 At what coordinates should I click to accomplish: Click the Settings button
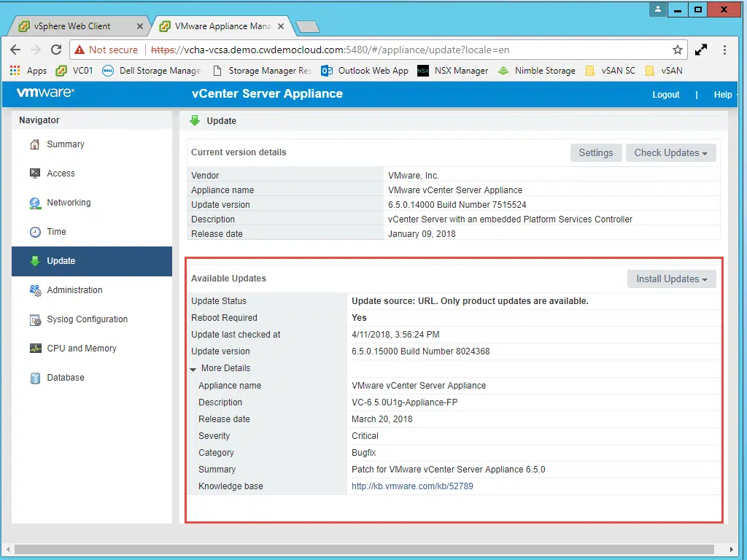596,153
